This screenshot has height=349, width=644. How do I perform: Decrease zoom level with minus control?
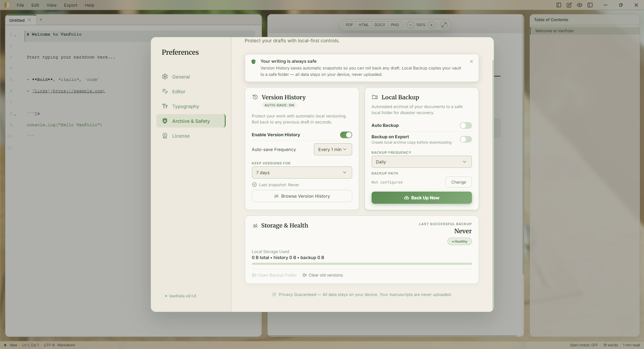click(x=410, y=25)
